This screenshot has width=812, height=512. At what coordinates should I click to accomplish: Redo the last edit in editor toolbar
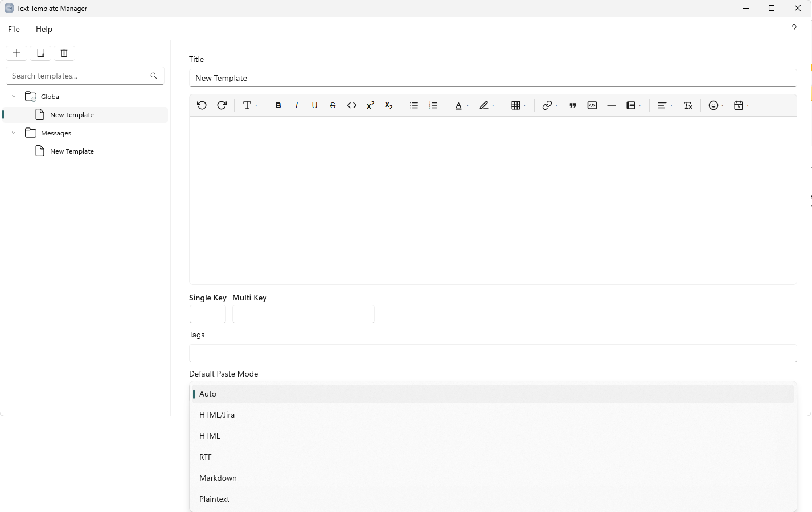coord(222,105)
